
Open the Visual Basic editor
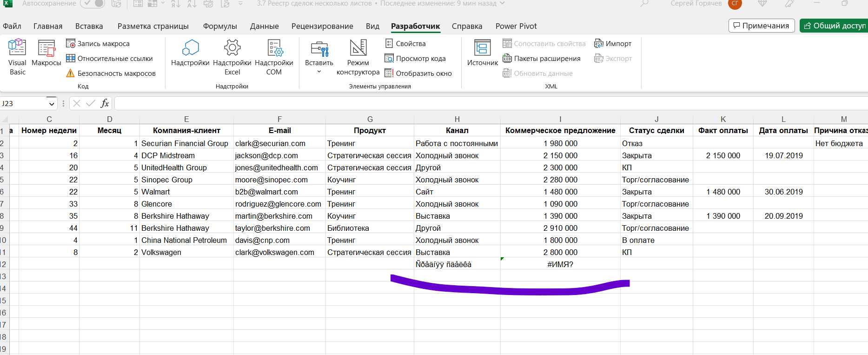(17, 57)
